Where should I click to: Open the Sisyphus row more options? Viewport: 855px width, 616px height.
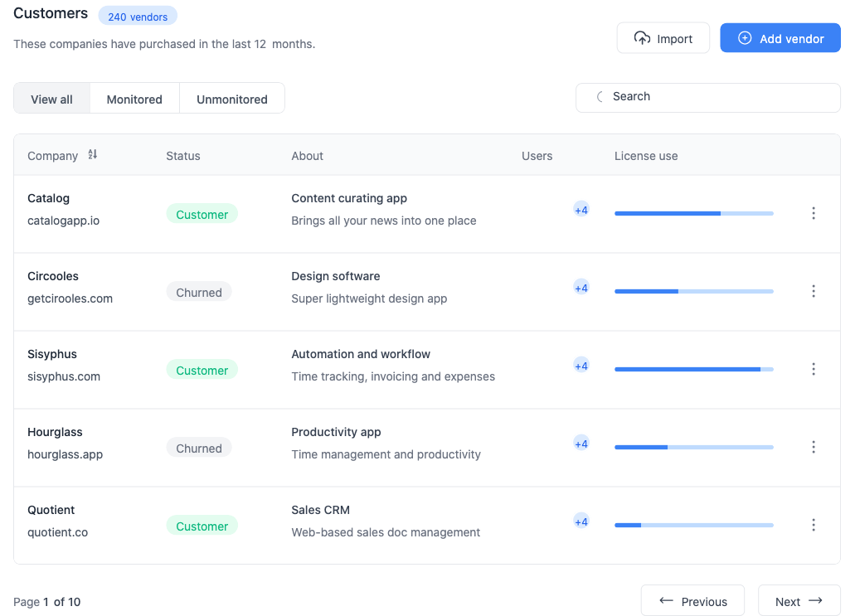[x=813, y=369]
